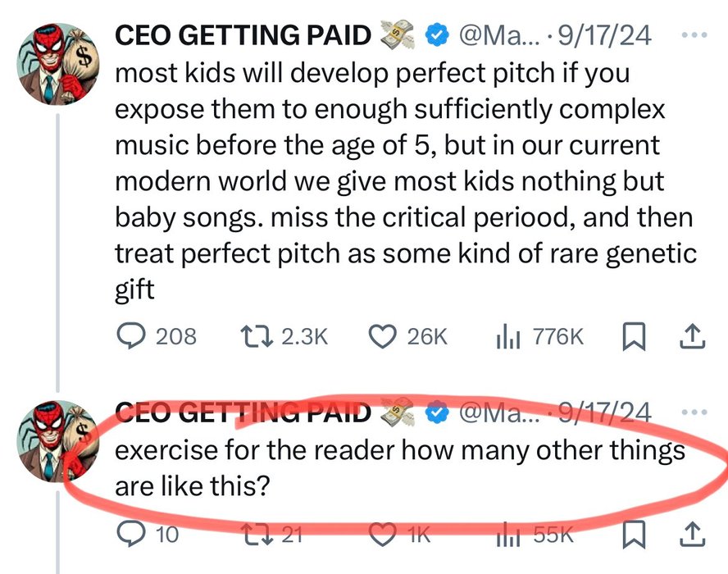Viewport: 728px width, 574px height.
Task: Open more options on the second tweet
Action: pos(694,412)
